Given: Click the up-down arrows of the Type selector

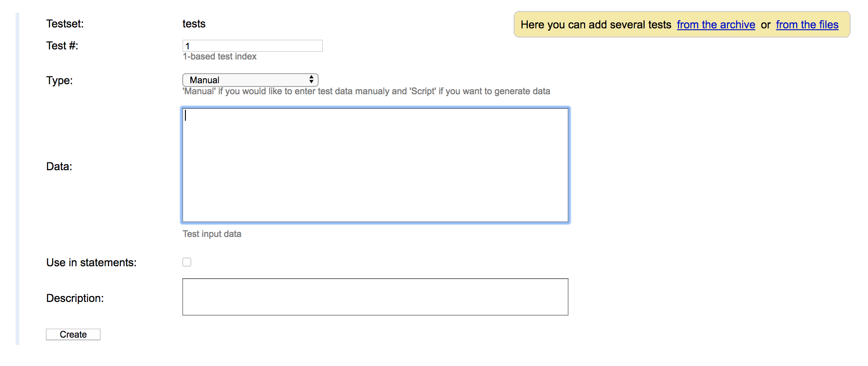Looking at the screenshot, I should [x=311, y=80].
